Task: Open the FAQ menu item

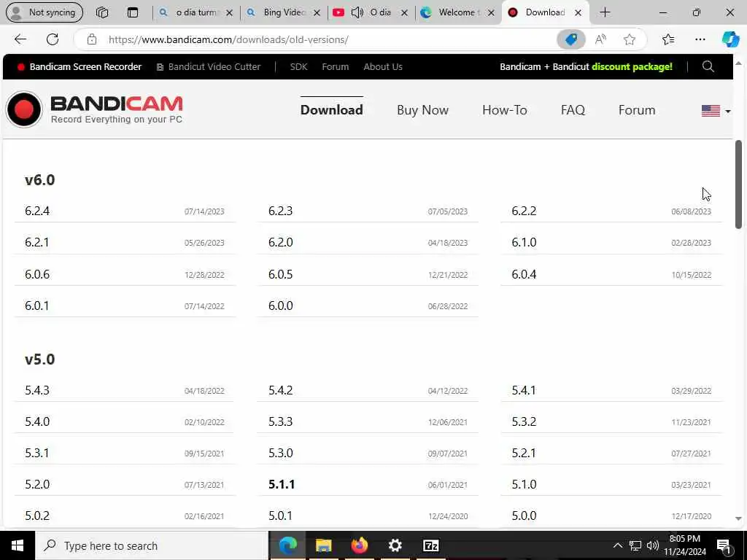Action: point(573,110)
